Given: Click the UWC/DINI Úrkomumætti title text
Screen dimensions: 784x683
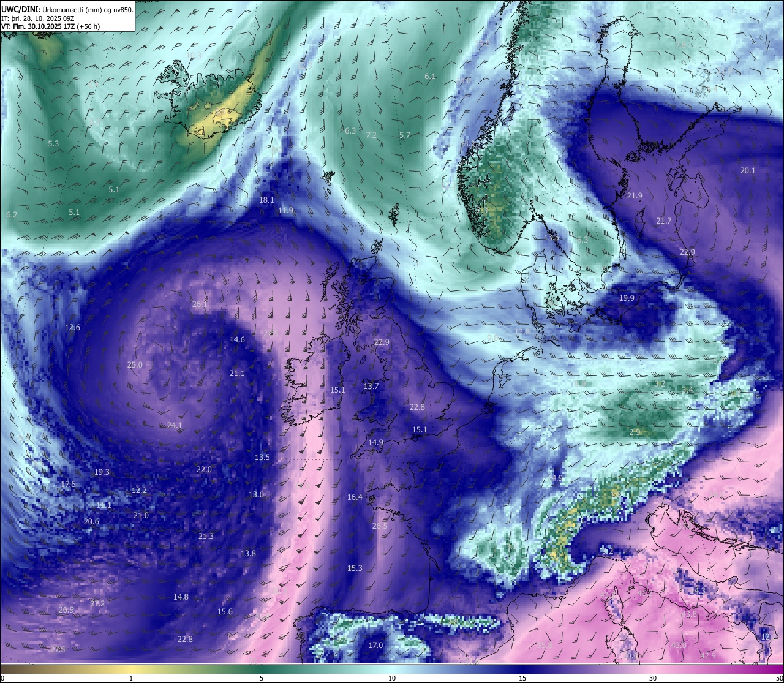Looking at the screenshot, I should click(x=67, y=9).
